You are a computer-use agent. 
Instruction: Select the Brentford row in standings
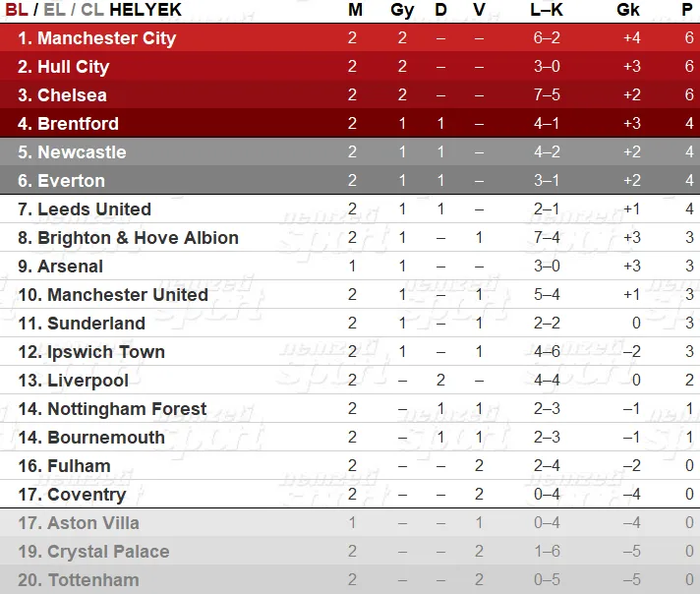click(x=350, y=123)
